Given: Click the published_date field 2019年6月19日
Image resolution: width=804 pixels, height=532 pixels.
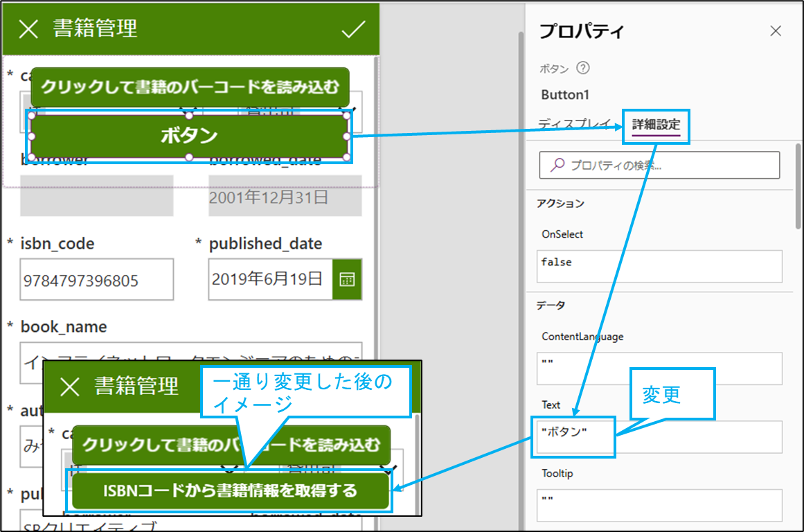Looking at the screenshot, I should tap(270, 280).
